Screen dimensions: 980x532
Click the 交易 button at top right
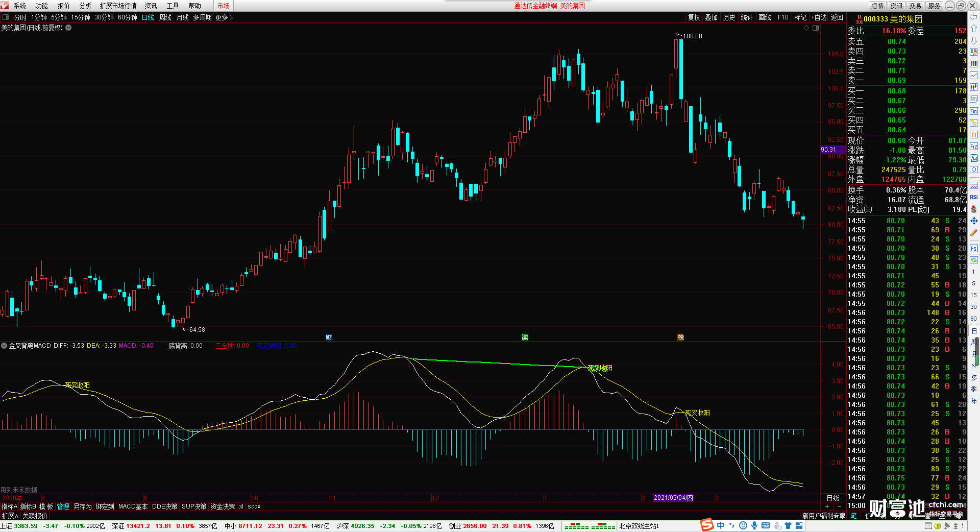[x=915, y=6]
